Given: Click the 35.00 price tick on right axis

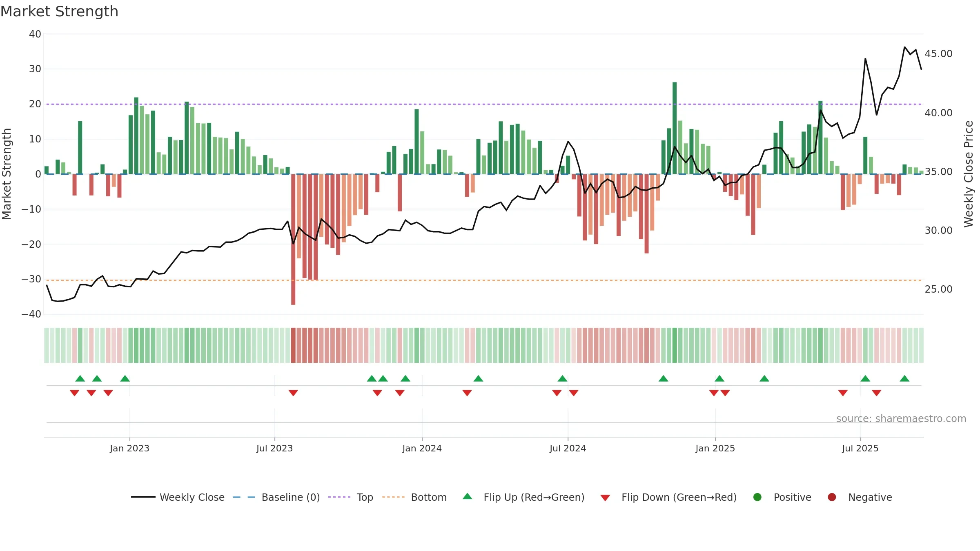Looking at the screenshot, I should pyautogui.click(x=938, y=171).
